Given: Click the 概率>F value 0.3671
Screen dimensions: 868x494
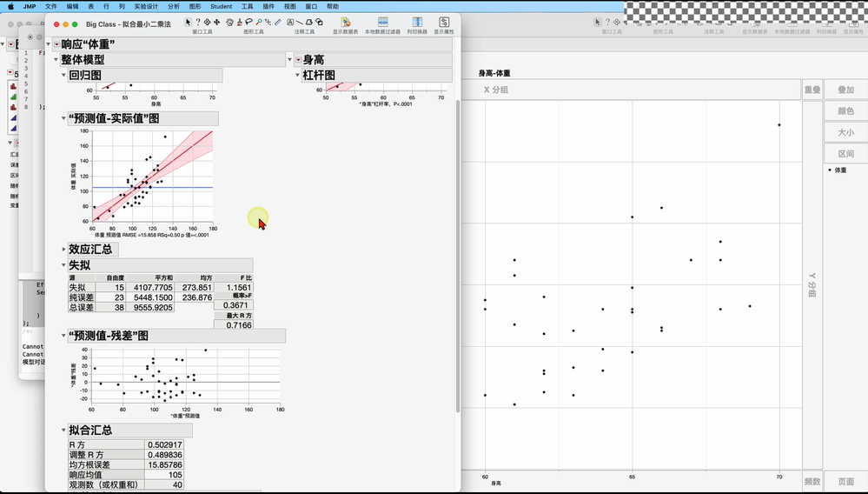Looking at the screenshot, I should 235,305.
